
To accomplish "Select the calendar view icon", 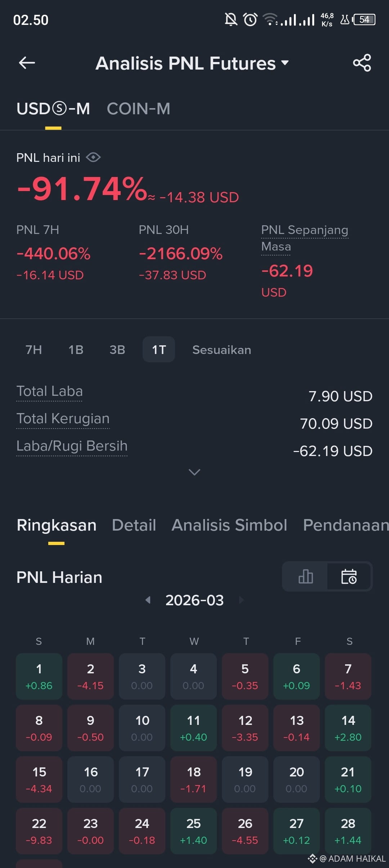I will [x=349, y=576].
